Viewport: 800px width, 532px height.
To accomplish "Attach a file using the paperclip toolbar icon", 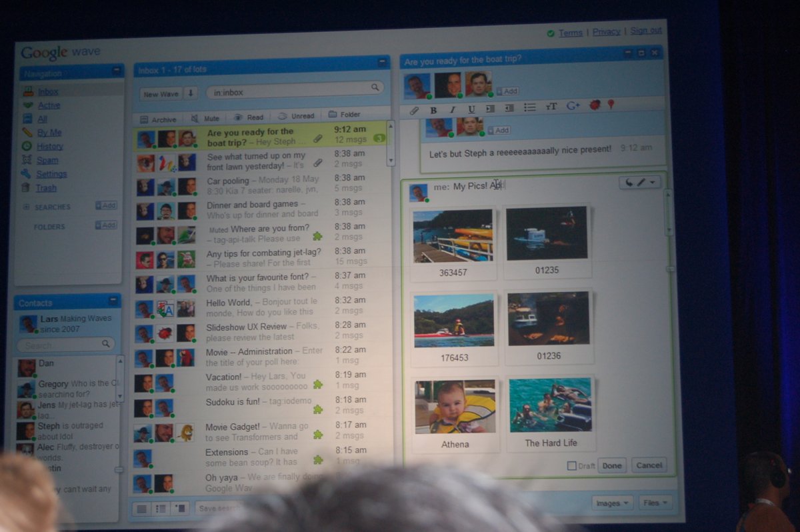I will [x=414, y=109].
